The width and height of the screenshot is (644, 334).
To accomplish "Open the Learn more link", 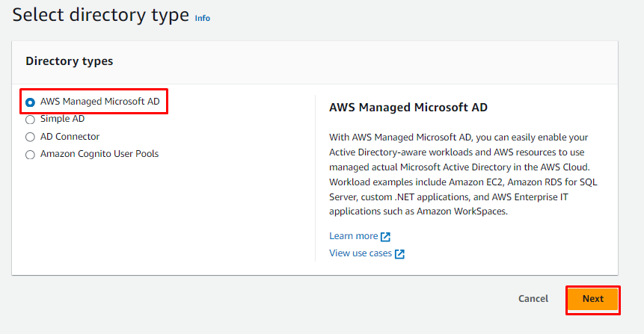I will (353, 236).
